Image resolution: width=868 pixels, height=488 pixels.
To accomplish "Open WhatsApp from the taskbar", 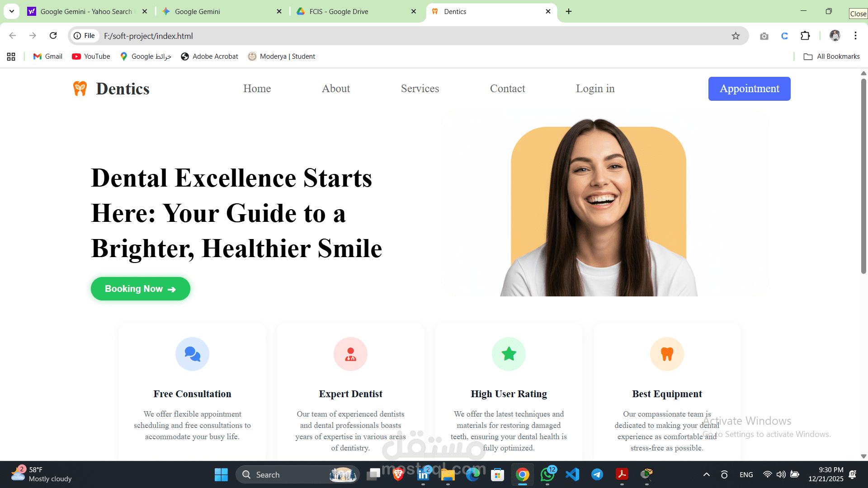I will click(x=547, y=474).
